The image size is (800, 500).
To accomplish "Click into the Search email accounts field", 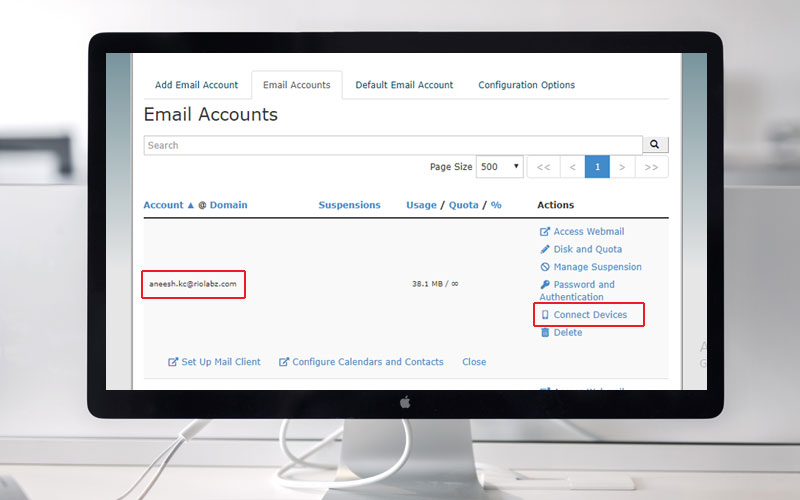I will point(392,145).
